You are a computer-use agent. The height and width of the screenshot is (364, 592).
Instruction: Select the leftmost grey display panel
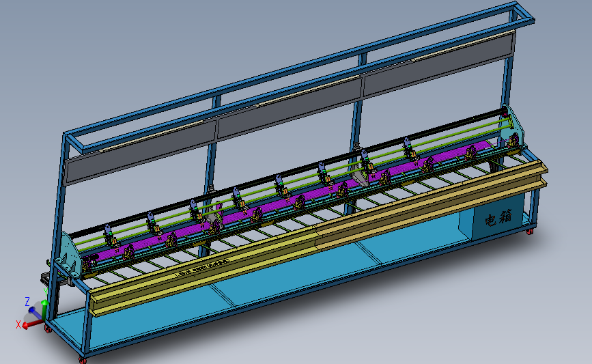click(x=141, y=153)
